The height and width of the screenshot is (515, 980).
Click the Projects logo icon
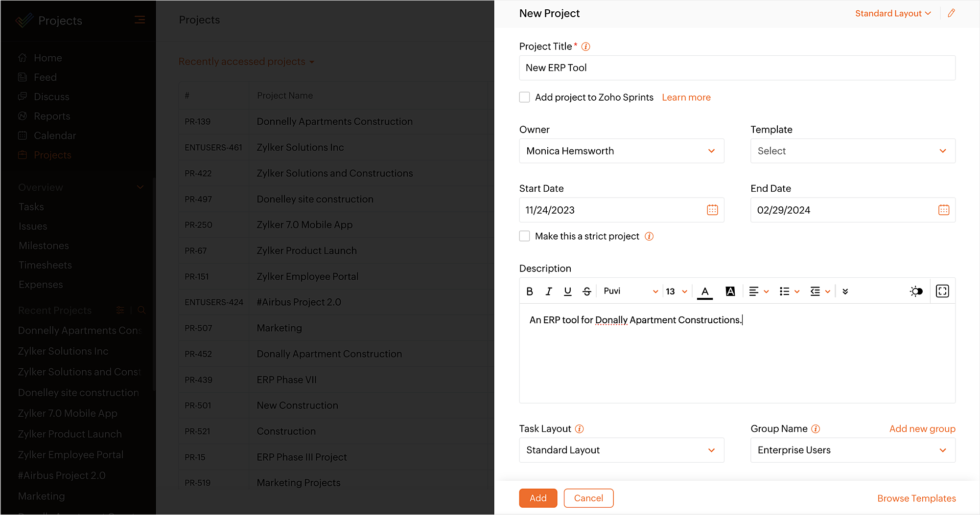pyautogui.click(x=24, y=21)
